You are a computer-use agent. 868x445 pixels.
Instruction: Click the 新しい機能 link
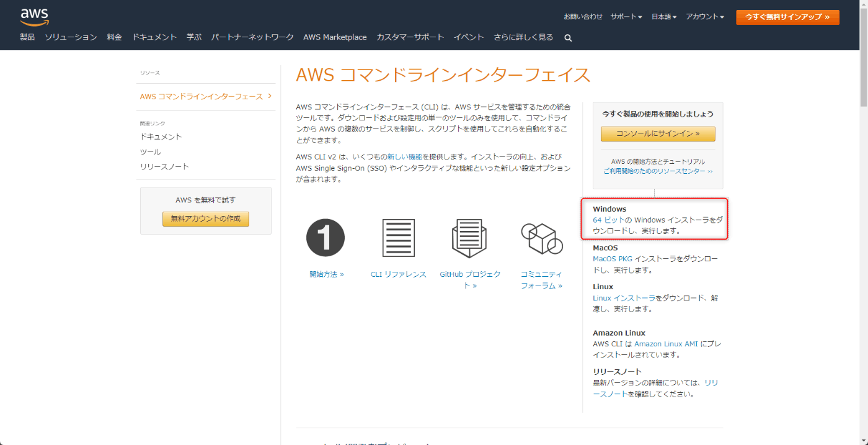[405, 157]
